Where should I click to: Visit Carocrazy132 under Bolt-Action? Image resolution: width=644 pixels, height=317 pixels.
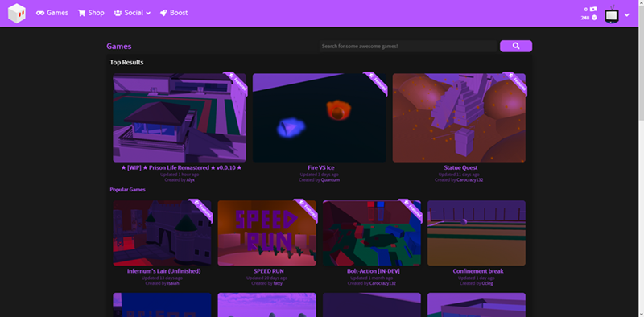coord(382,283)
